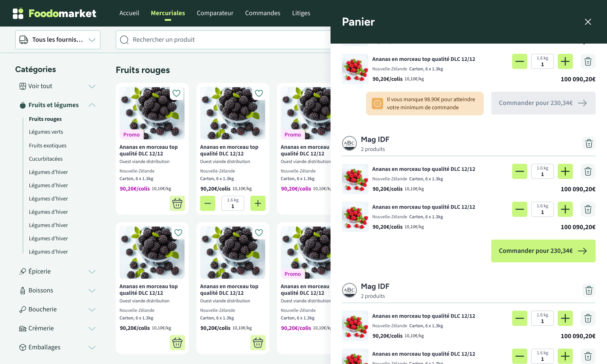Add bottom-left product card to basket
This screenshot has width=607, height=364.
coord(177,342)
